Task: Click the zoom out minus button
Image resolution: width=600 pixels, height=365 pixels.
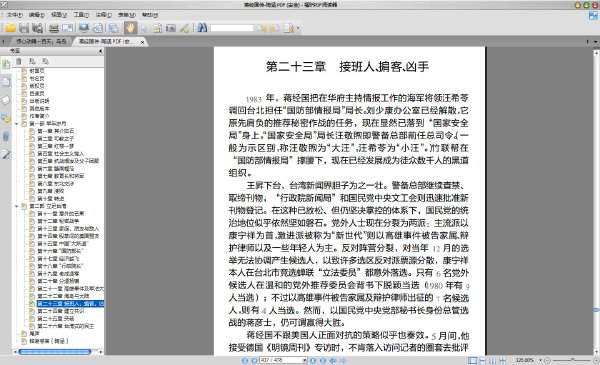Action: [547, 360]
